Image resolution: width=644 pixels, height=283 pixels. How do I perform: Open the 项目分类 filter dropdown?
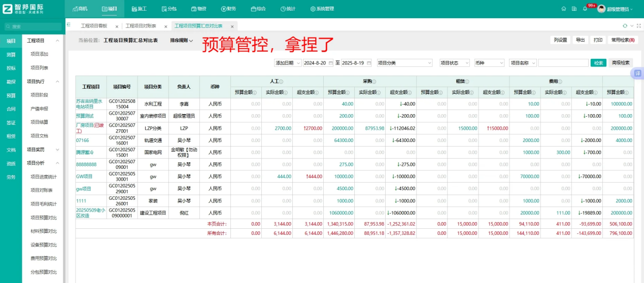404,63
